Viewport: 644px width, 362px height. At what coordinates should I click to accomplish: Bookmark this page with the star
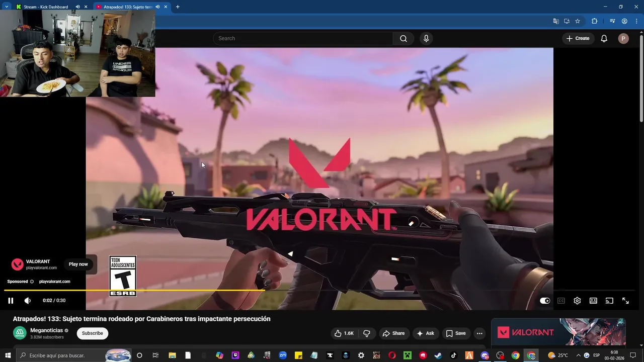(578, 21)
